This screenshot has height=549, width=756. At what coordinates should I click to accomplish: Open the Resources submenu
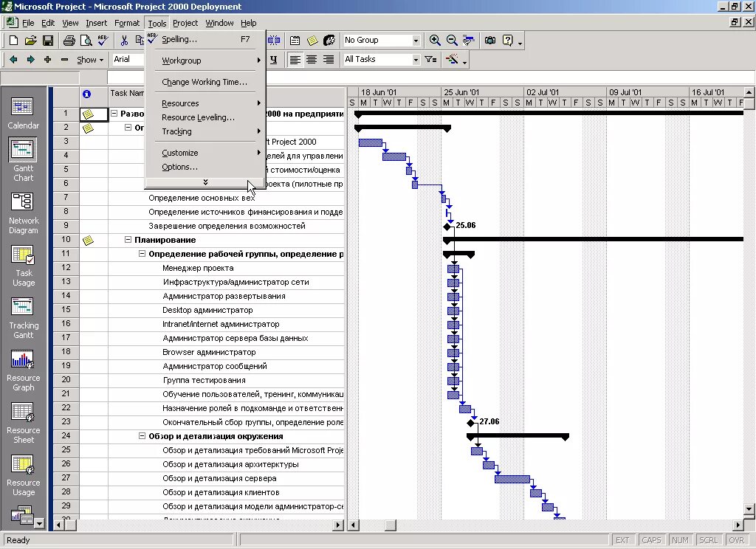(205, 103)
